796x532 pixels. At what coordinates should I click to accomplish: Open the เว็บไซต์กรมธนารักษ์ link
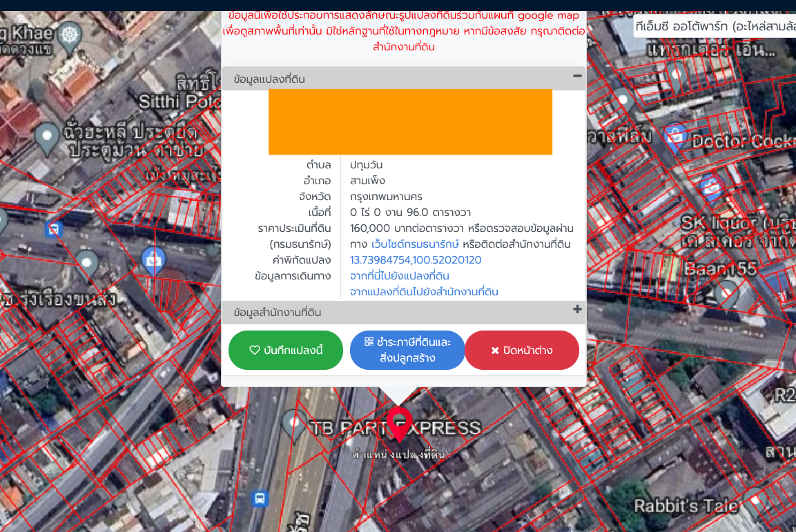tap(415, 244)
